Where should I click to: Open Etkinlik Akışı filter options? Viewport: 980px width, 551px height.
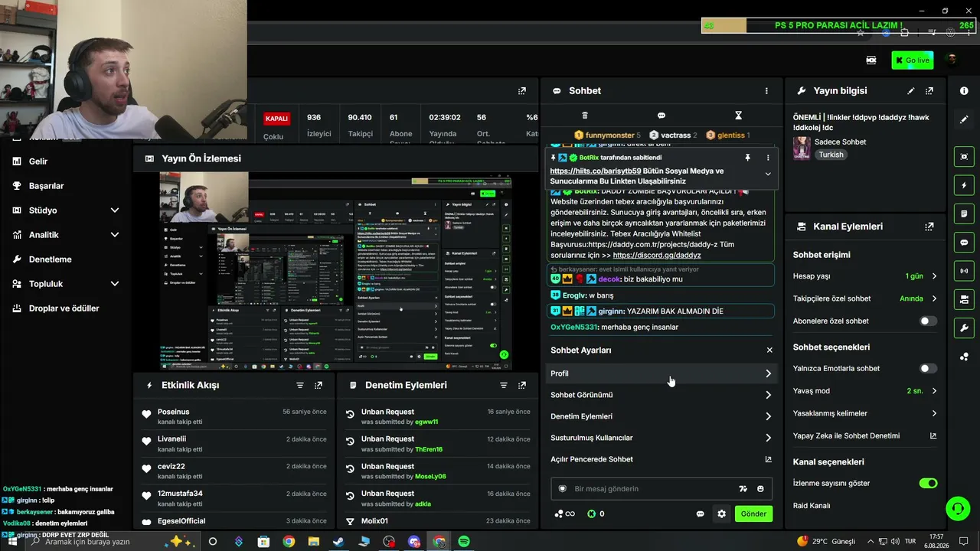click(x=300, y=385)
